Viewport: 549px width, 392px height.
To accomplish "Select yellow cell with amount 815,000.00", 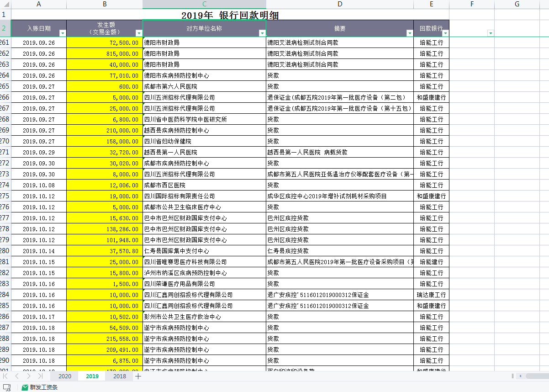I will click(105, 53).
